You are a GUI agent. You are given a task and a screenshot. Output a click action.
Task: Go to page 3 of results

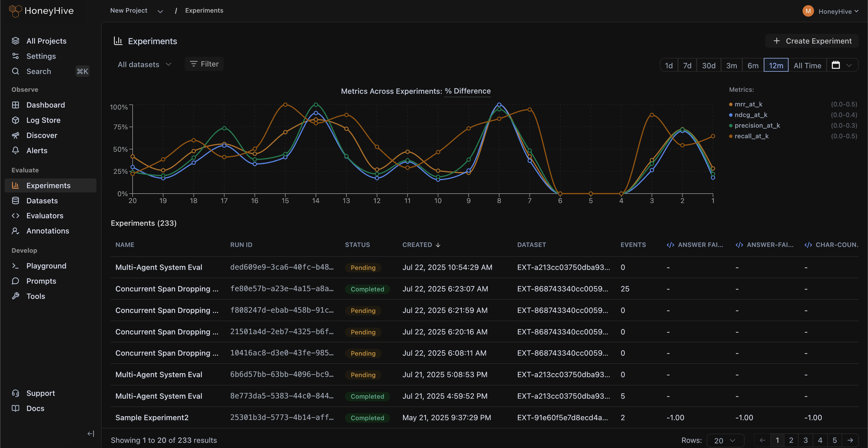click(805, 440)
